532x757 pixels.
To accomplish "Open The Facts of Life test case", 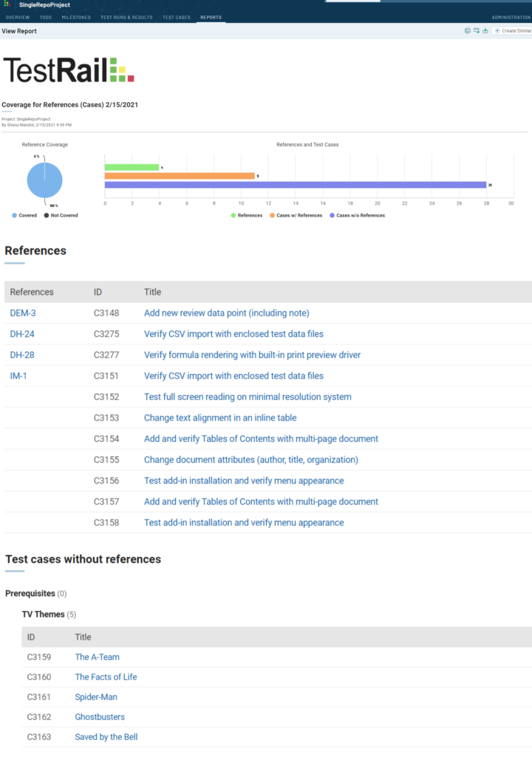I will (106, 677).
